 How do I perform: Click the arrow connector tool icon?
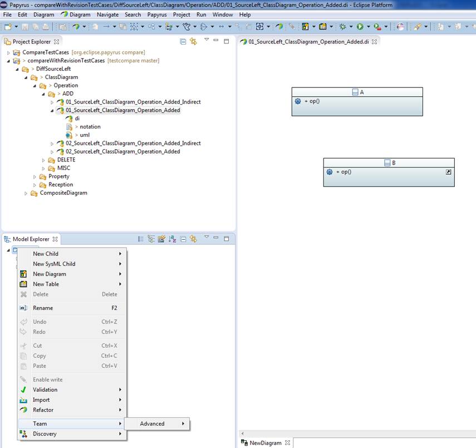click(x=106, y=27)
